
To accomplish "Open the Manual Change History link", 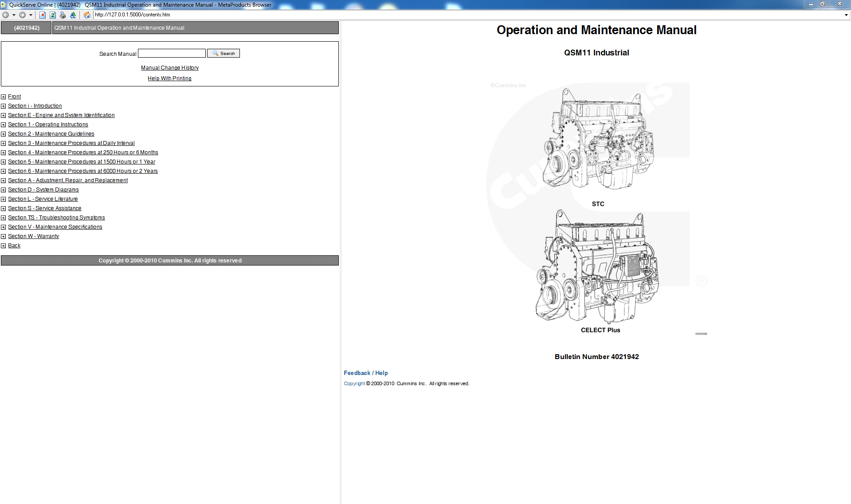I will 169,67.
